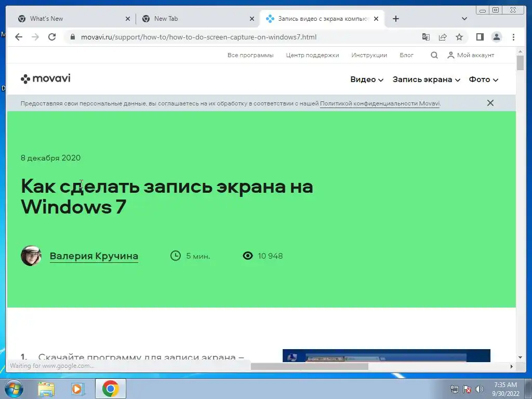View site info via padlock icon

click(x=72, y=37)
